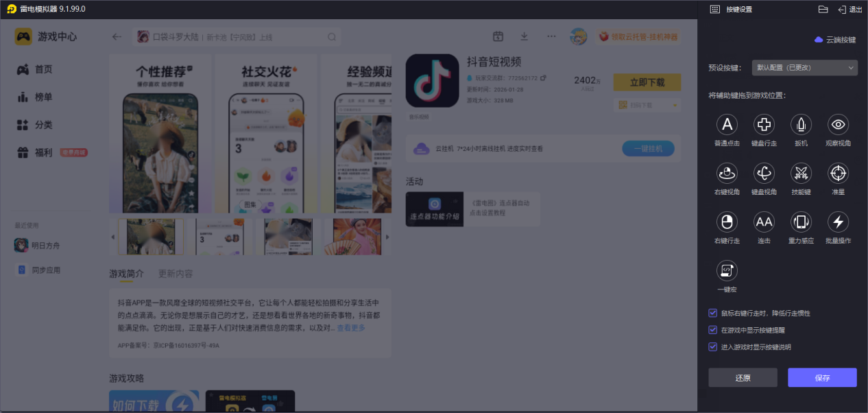Image resolution: width=868 pixels, height=413 pixels.
Task: Select the 右键行走 mouse walk icon
Action: coord(727,222)
